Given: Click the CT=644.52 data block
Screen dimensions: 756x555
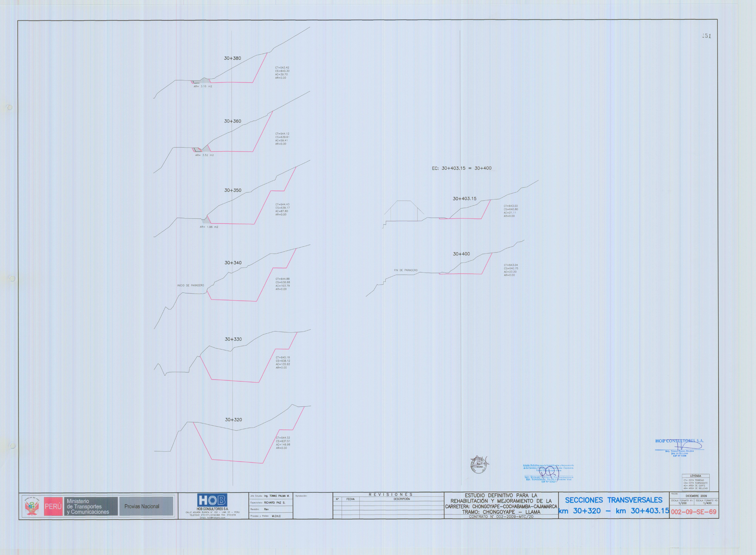Looking at the screenshot, I should (283, 443).
